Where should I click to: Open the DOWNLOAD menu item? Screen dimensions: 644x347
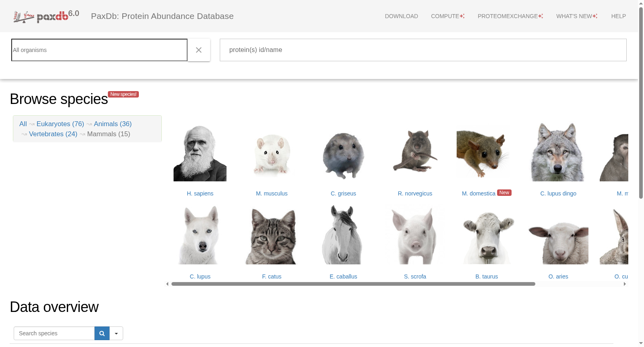click(x=401, y=16)
